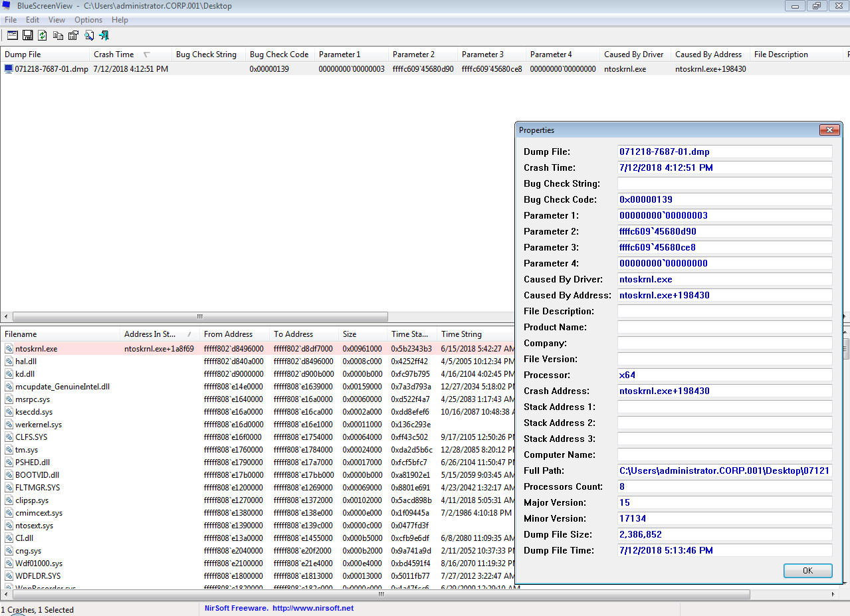Click the driver icon beside CI.dll
The image size is (850, 616).
(9, 538)
